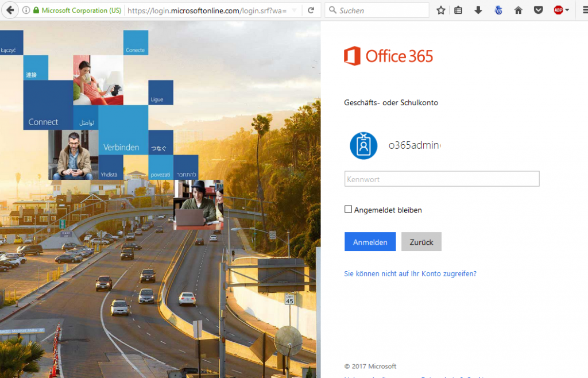This screenshot has width=588, height=378.
Task: Bookmark this page with the star
Action: click(440, 10)
